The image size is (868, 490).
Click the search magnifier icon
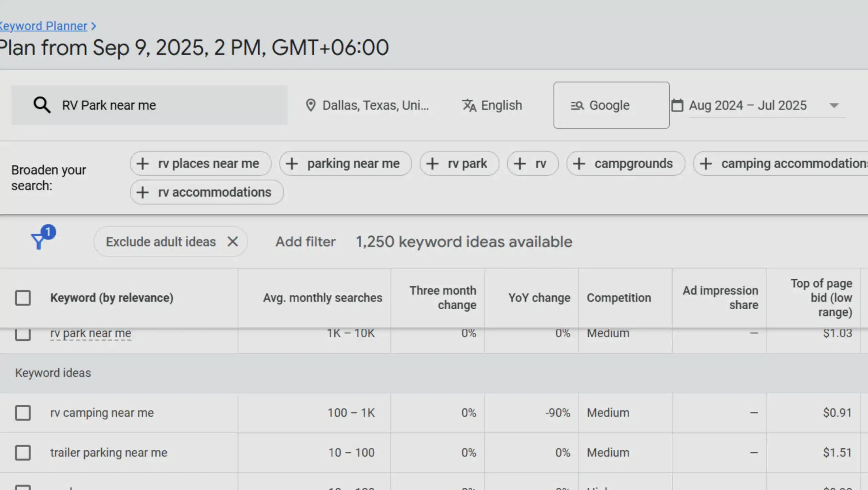pyautogui.click(x=42, y=105)
